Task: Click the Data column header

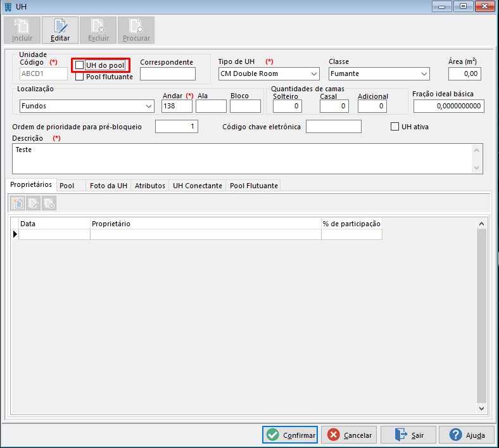Action: (54, 224)
